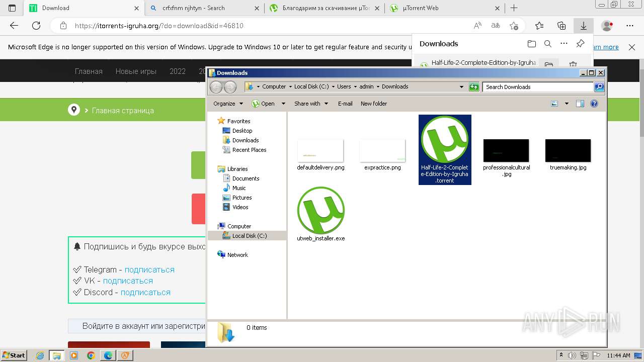Click Telegram подписаться link
The height and width of the screenshot is (362, 644).
tap(149, 269)
